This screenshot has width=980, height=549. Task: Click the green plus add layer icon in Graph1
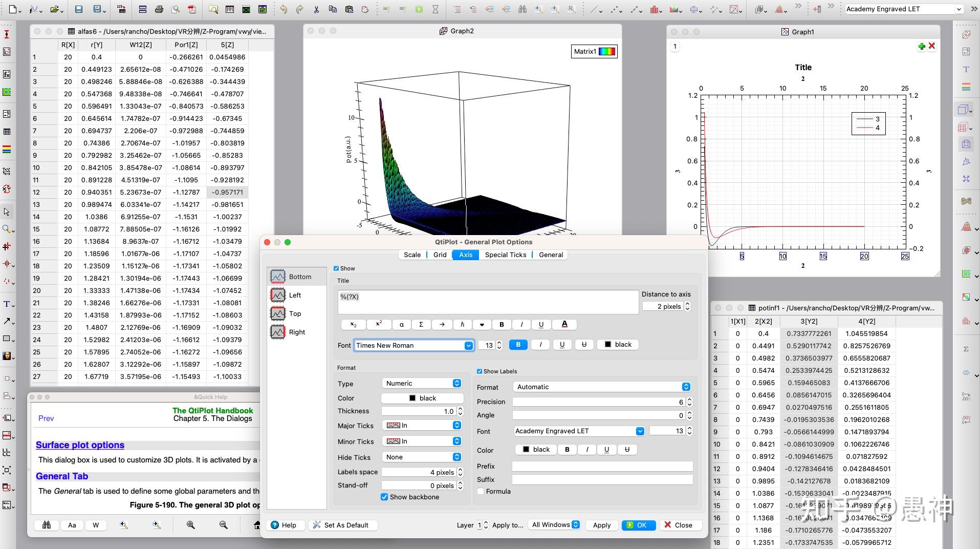tap(921, 47)
